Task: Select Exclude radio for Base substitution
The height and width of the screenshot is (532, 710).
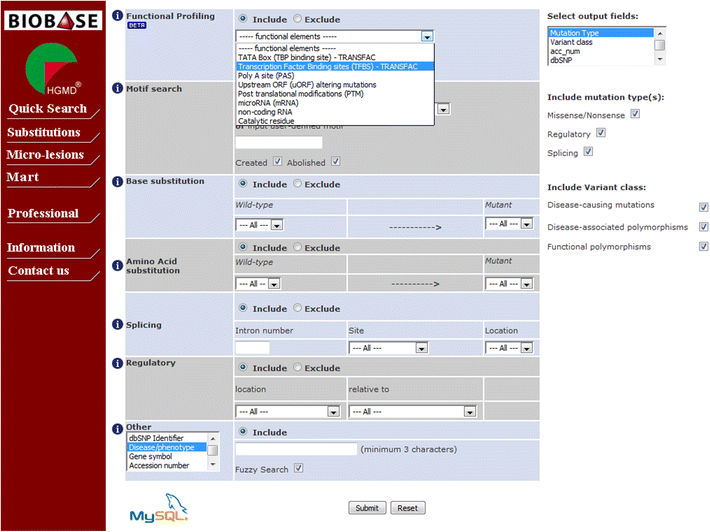Action: [x=298, y=184]
